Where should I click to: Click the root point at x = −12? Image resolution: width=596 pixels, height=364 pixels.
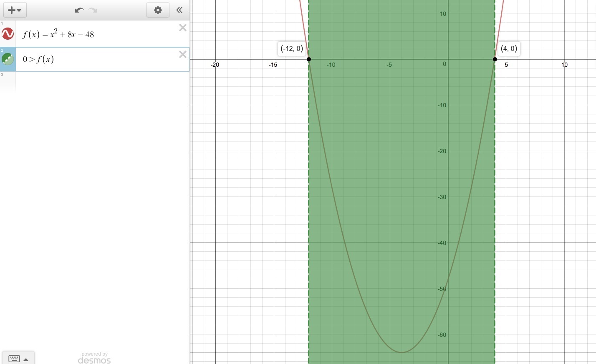click(x=309, y=59)
